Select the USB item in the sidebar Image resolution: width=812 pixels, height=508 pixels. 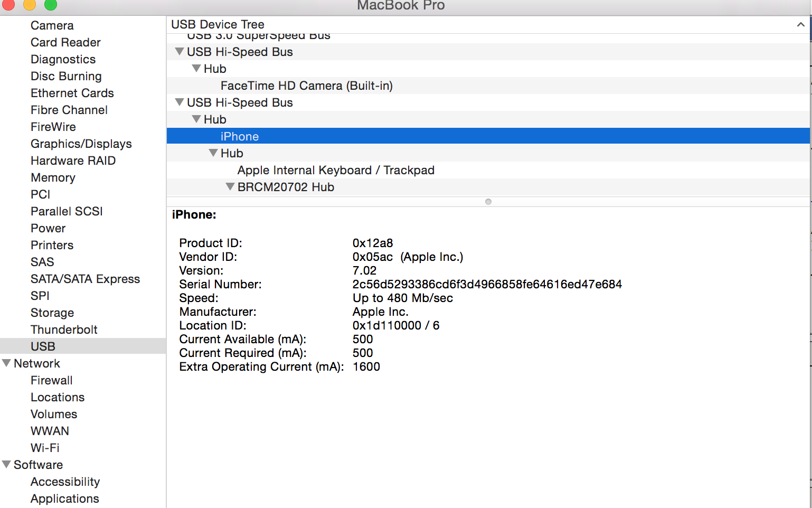(x=83, y=346)
